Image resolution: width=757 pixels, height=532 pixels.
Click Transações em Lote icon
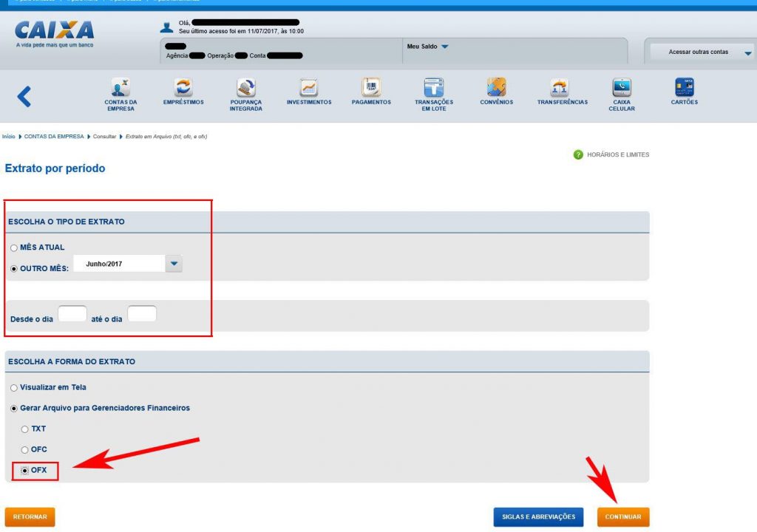[434, 87]
